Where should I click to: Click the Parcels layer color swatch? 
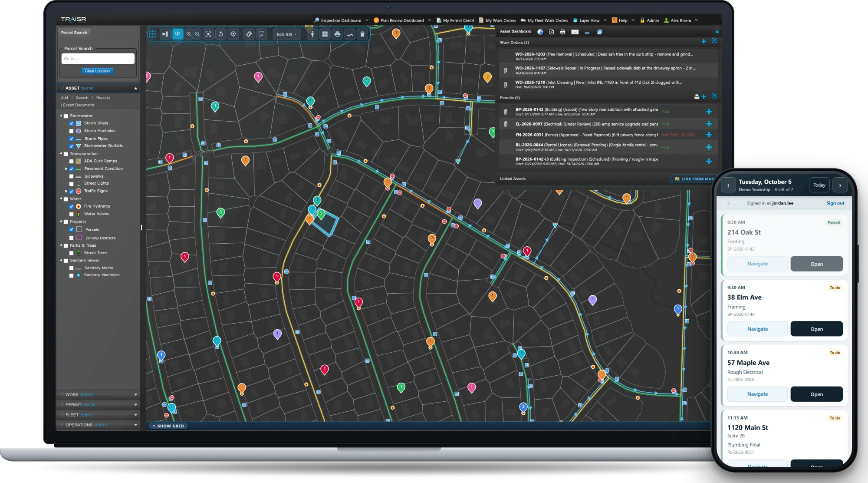pyautogui.click(x=79, y=229)
